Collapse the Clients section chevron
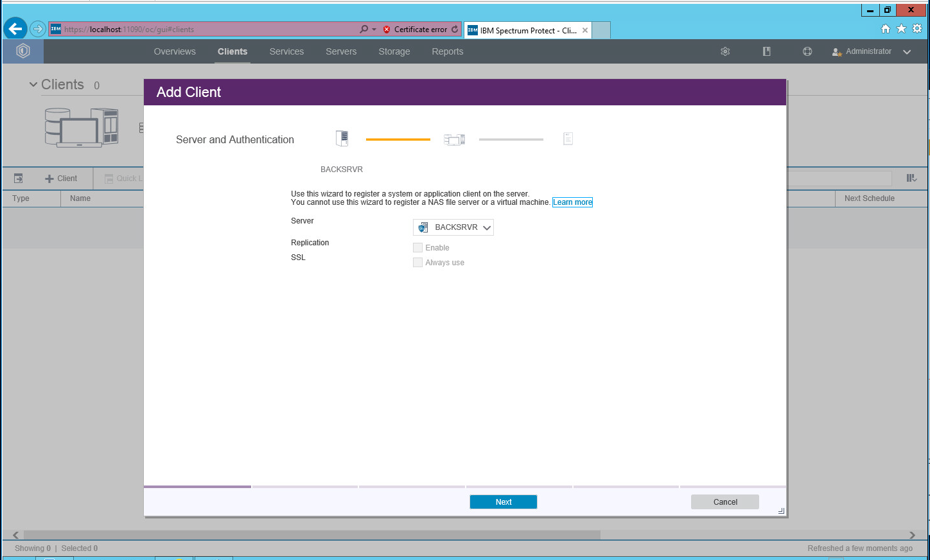The image size is (930, 560). click(33, 85)
